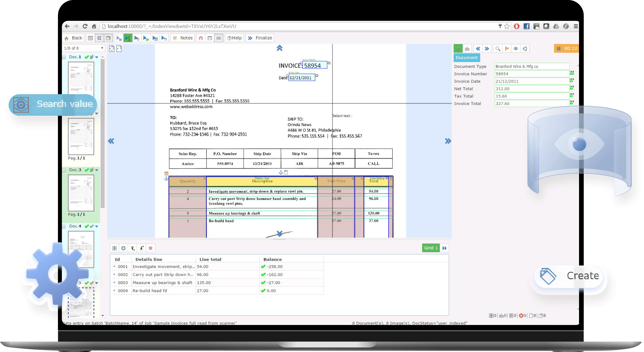Tick the Doc.4 checkbox
The height and width of the screenshot is (352, 644).
64,227
